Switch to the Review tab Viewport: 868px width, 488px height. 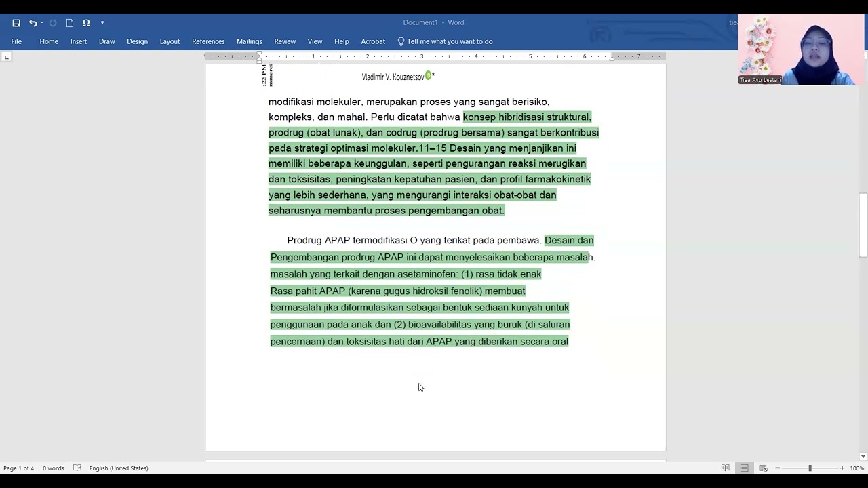(x=285, y=41)
